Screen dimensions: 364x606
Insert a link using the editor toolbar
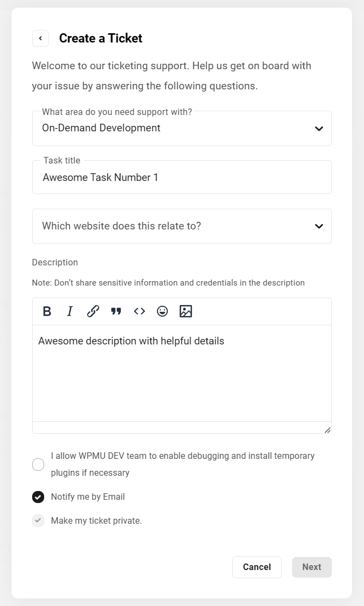[x=93, y=311]
